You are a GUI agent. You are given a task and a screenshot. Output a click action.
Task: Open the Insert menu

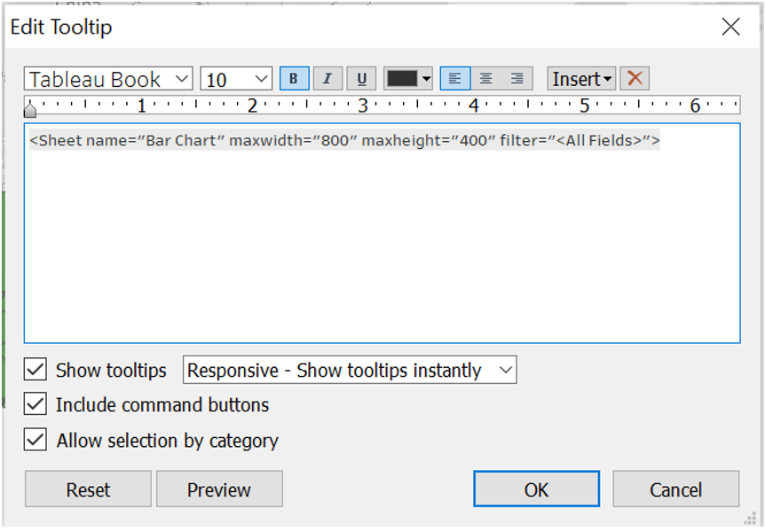(581, 79)
